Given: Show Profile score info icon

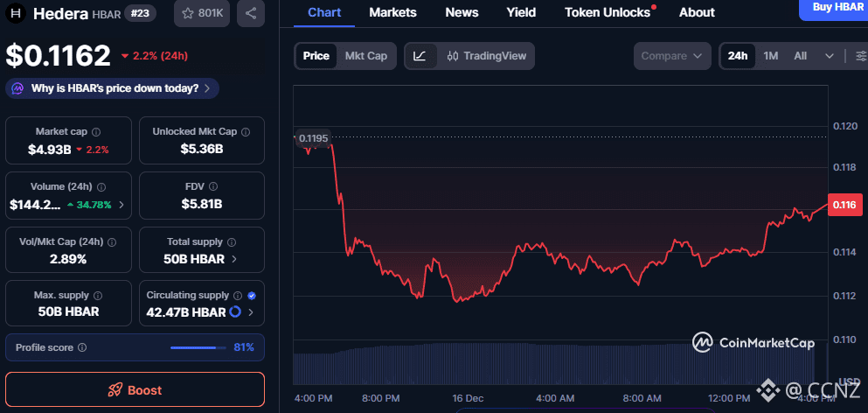Looking at the screenshot, I should pos(82,347).
